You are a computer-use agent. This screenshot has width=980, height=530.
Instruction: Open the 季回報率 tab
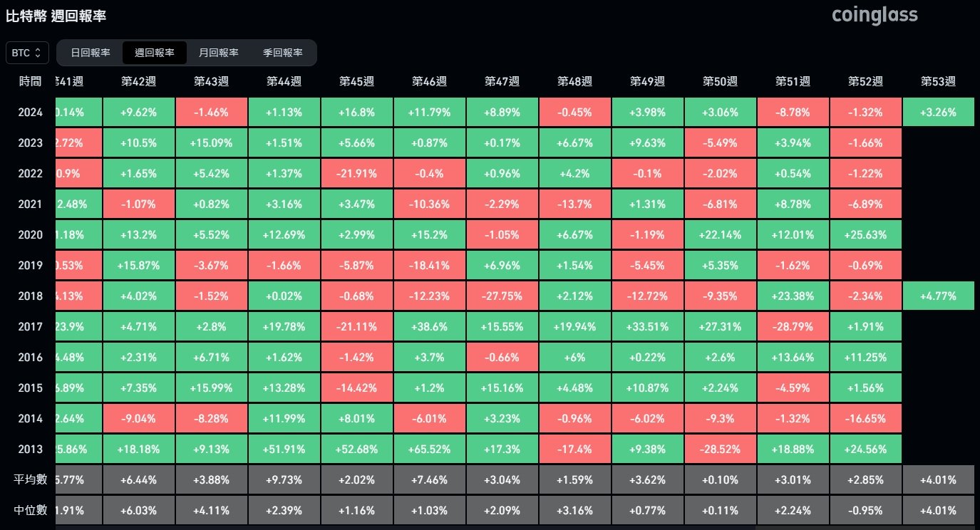pos(283,53)
